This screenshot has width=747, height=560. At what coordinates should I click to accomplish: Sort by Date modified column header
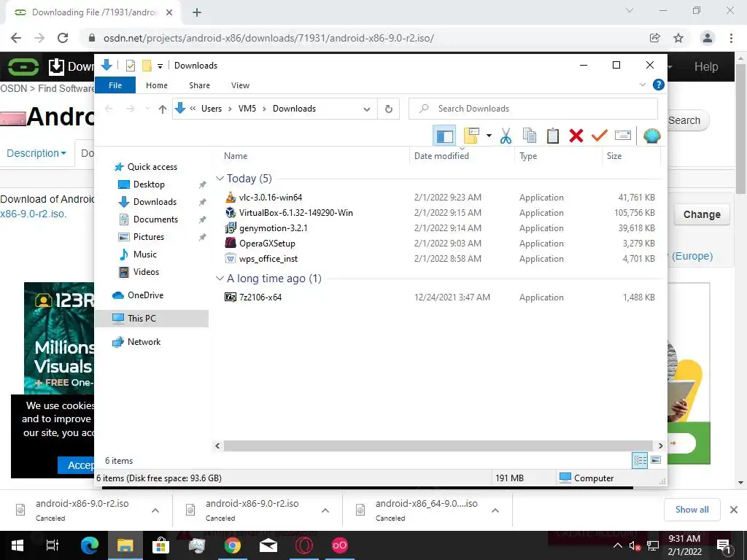coord(441,156)
